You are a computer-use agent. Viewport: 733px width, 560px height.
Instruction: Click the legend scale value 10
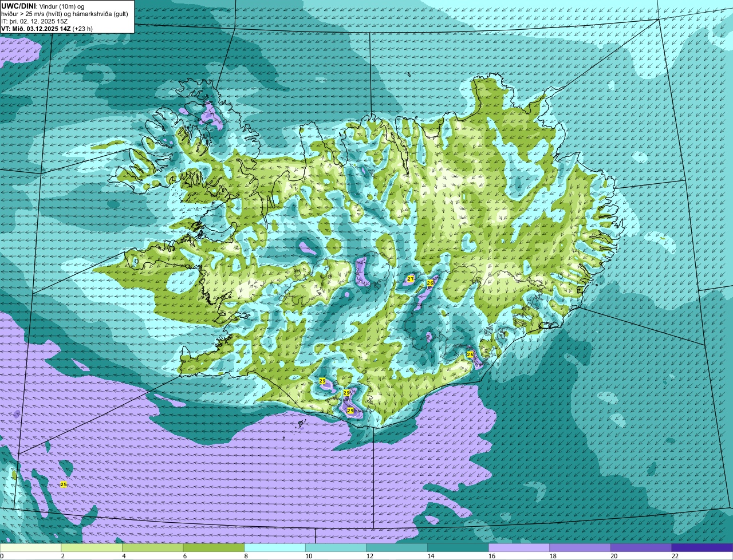(309, 556)
